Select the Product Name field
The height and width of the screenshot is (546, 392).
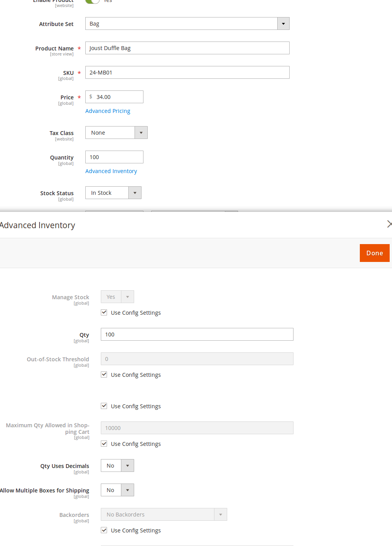187,48
